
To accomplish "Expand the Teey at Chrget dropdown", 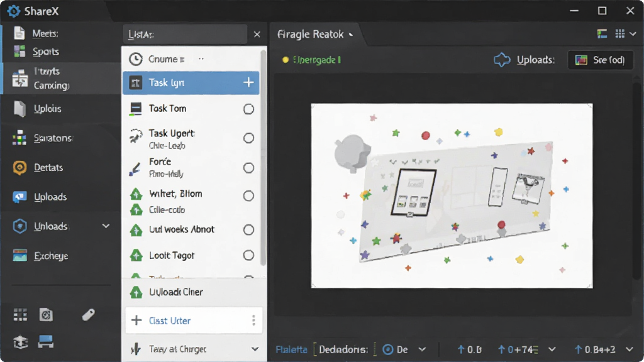I will tap(255, 349).
